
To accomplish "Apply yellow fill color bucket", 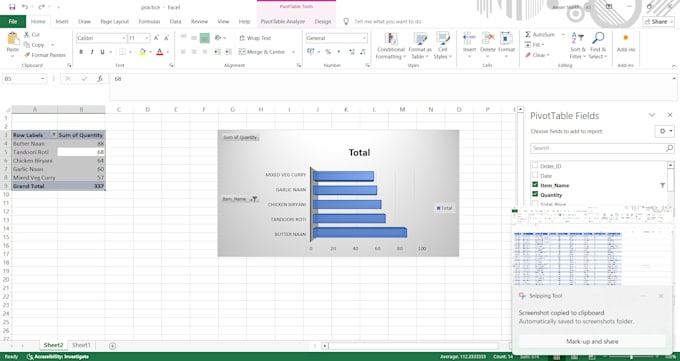I will coord(142,52).
